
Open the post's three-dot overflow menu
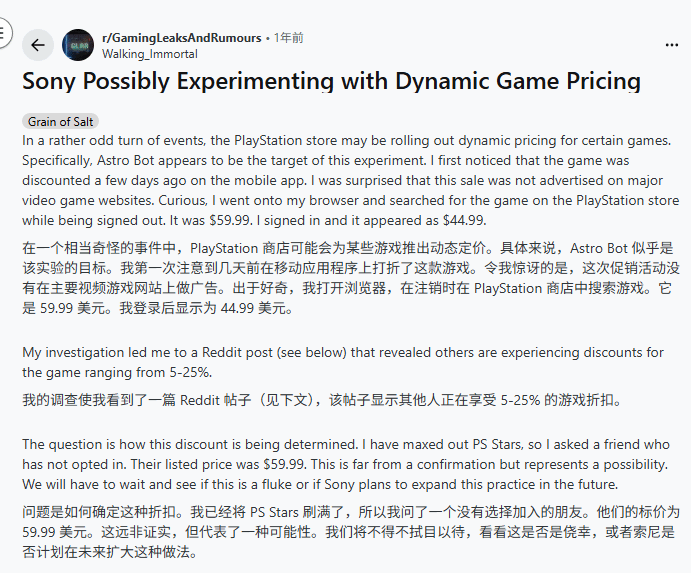(671, 45)
